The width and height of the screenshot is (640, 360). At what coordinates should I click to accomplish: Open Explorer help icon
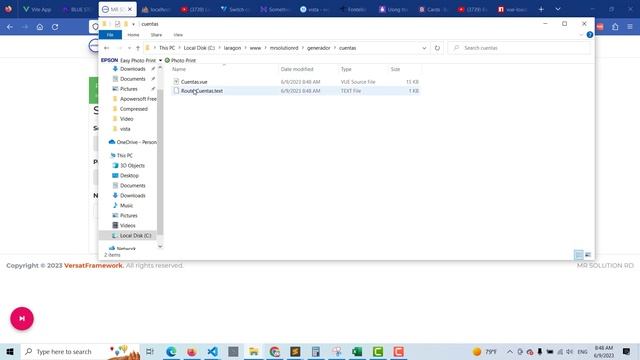click(589, 35)
